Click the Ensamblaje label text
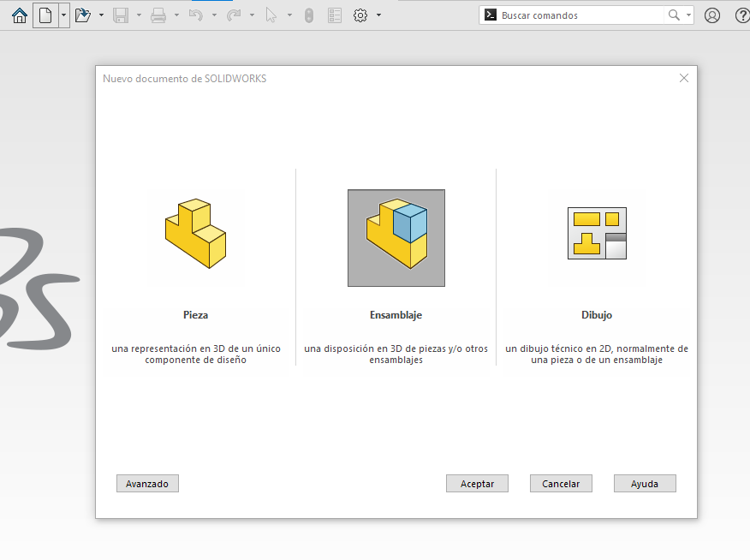The width and height of the screenshot is (750, 560). tap(396, 314)
